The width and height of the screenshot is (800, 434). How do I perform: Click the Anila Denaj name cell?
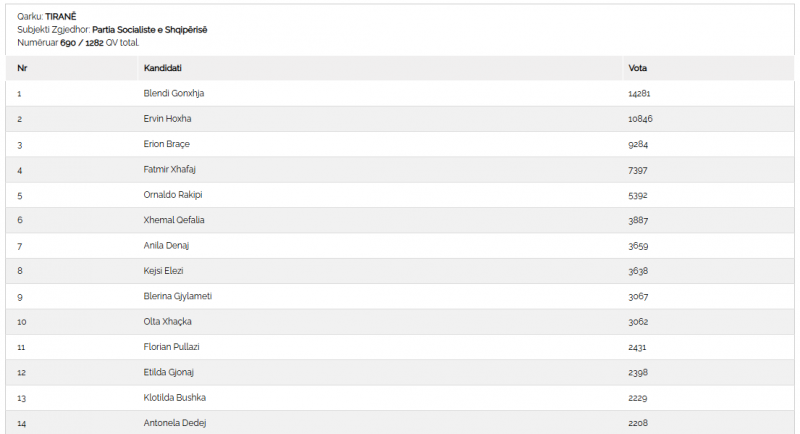point(166,246)
